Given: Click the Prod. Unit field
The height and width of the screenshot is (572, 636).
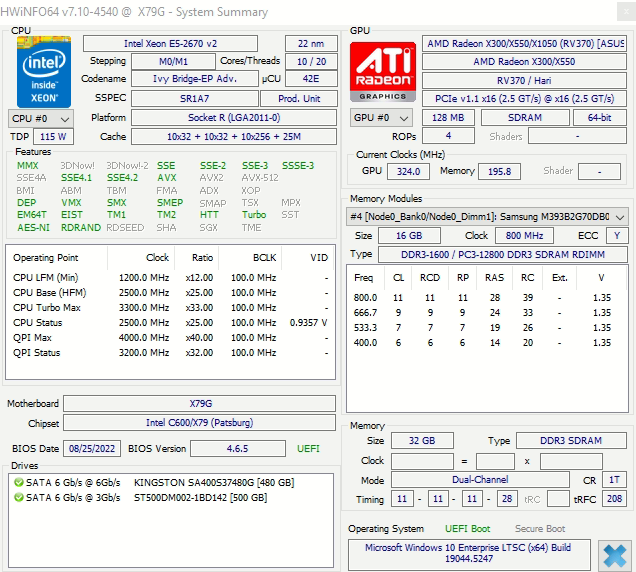Looking at the screenshot, I should pos(299,99).
